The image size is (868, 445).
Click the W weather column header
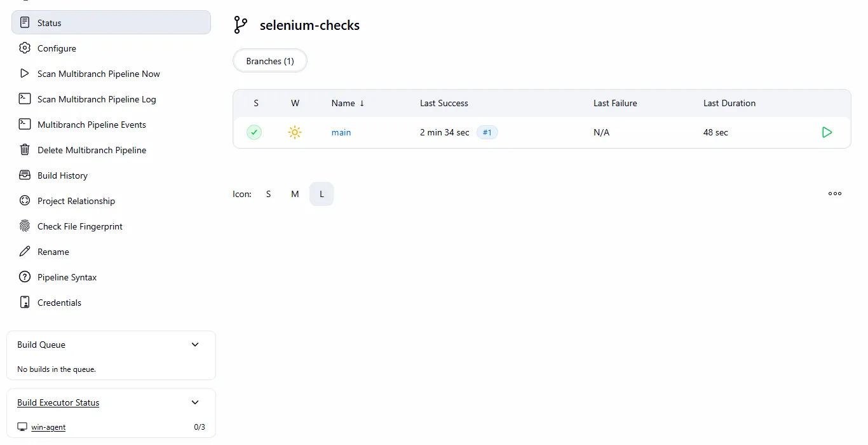(295, 103)
